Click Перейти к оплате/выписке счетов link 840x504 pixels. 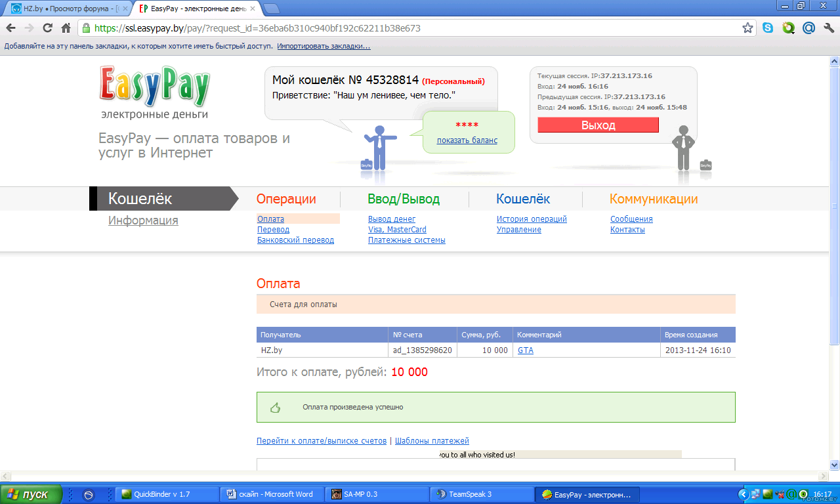click(x=322, y=441)
